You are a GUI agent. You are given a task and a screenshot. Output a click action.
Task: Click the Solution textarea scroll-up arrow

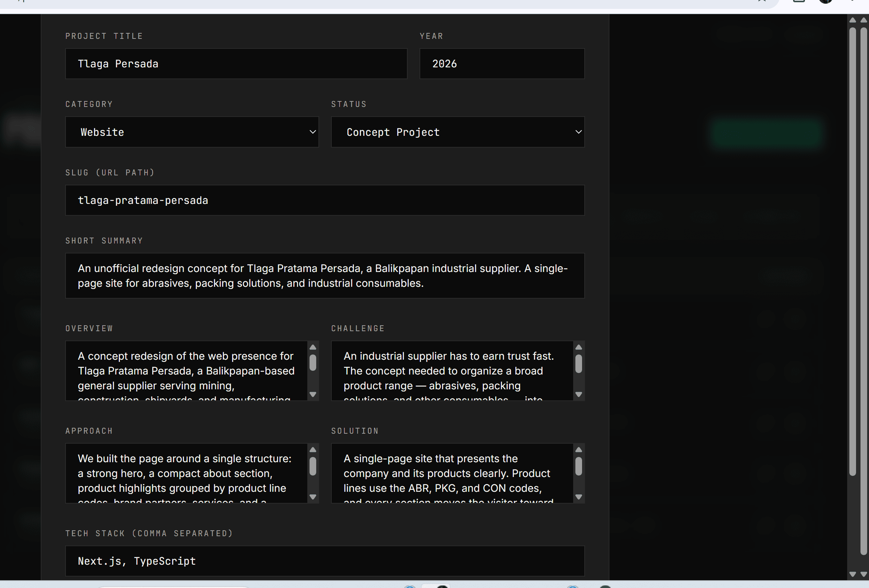579,450
